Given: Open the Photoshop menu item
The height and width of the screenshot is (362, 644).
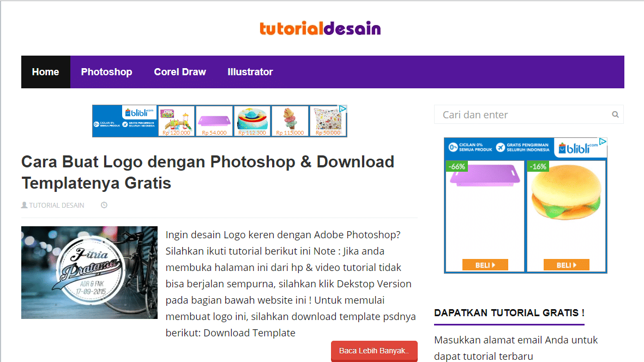Looking at the screenshot, I should (106, 71).
